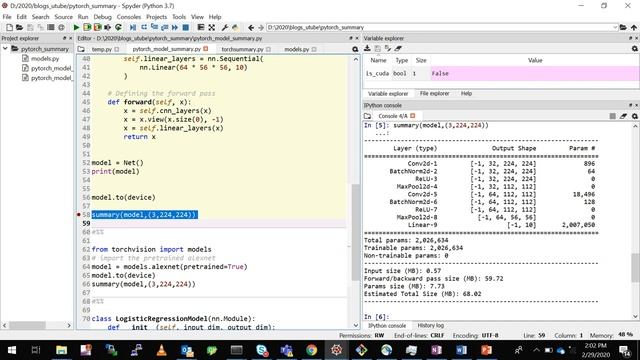Switch to the models.py editor tab
The width and height of the screenshot is (640, 360).
pyautogui.click(x=297, y=49)
